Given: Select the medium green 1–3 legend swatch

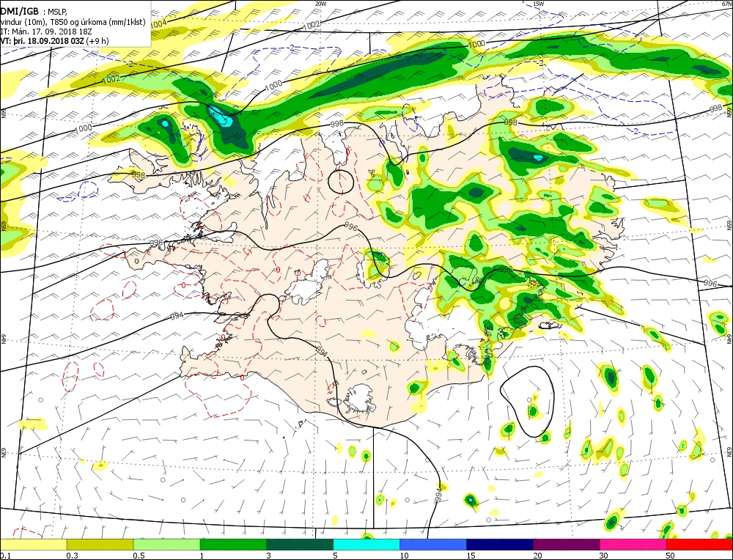Looking at the screenshot, I should (x=233, y=545).
